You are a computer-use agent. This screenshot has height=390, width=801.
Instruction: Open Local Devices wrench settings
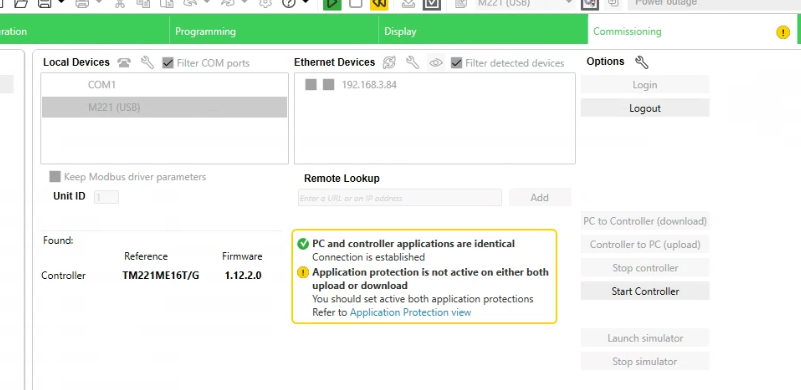pos(147,63)
